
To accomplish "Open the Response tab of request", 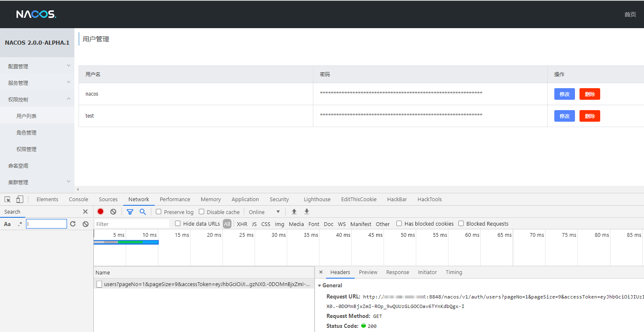I will (397, 272).
